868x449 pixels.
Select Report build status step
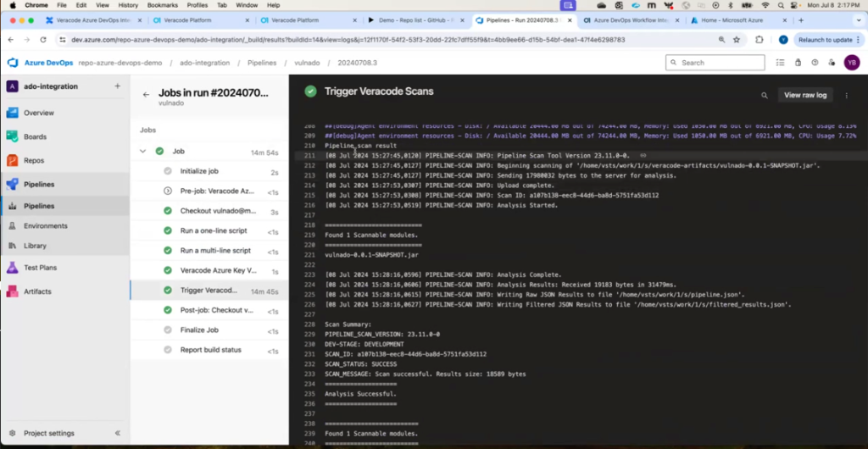pyautogui.click(x=209, y=350)
